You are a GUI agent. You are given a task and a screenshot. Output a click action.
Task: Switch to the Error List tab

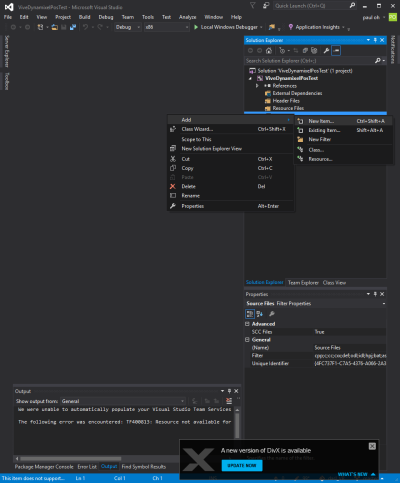click(87, 467)
